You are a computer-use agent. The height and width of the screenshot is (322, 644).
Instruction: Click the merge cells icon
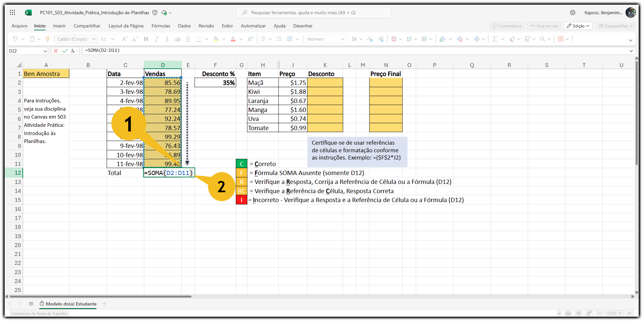[x=290, y=39]
